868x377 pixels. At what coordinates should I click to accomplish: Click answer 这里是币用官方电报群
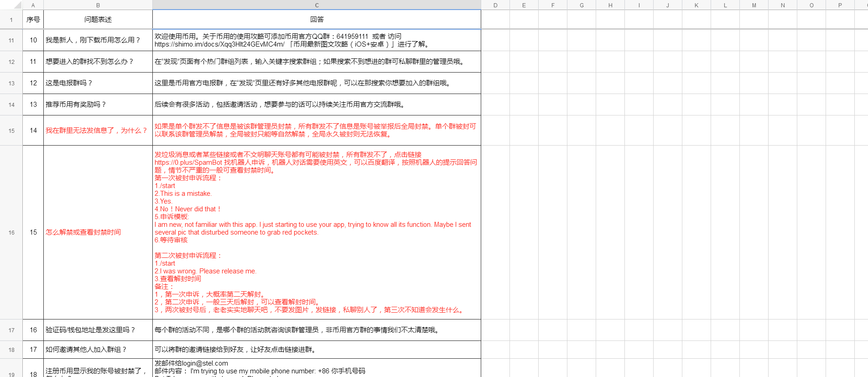(x=317, y=83)
